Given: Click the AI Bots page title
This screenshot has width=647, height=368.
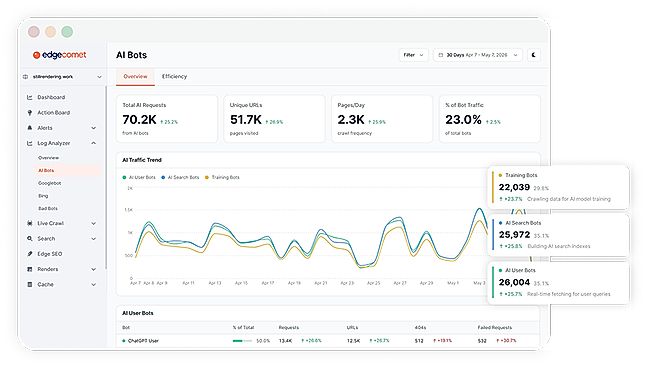Looking at the screenshot, I should click(132, 55).
